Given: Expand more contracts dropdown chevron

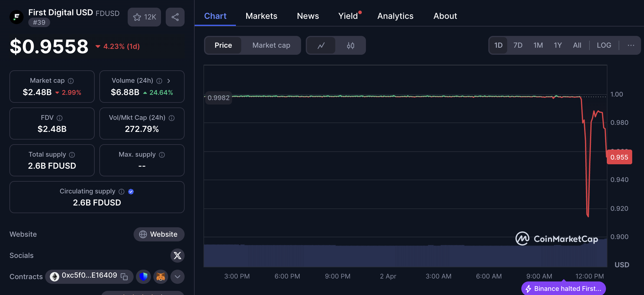Looking at the screenshot, I should point(177,277).
